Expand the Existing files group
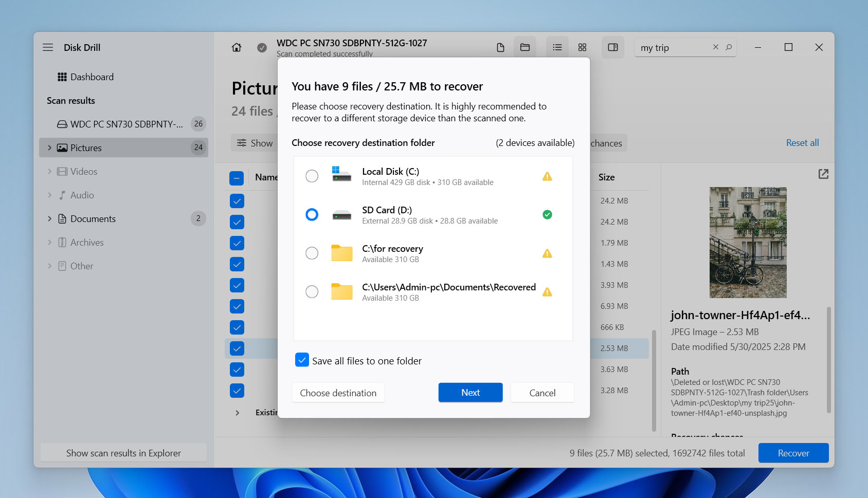Screen dimensions: 868x498 click(x=237, y=413)
